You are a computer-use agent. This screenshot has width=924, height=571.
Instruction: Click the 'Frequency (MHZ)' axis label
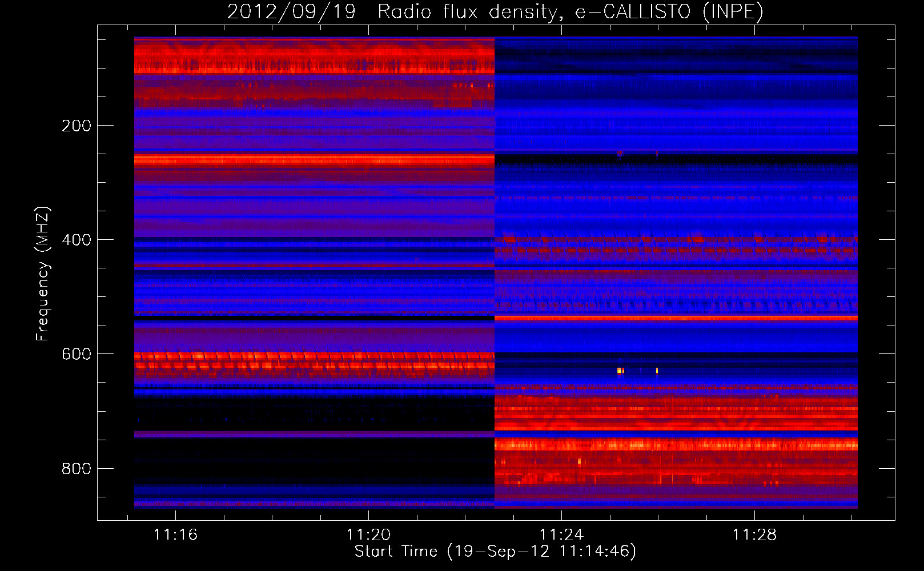[43, 274]
